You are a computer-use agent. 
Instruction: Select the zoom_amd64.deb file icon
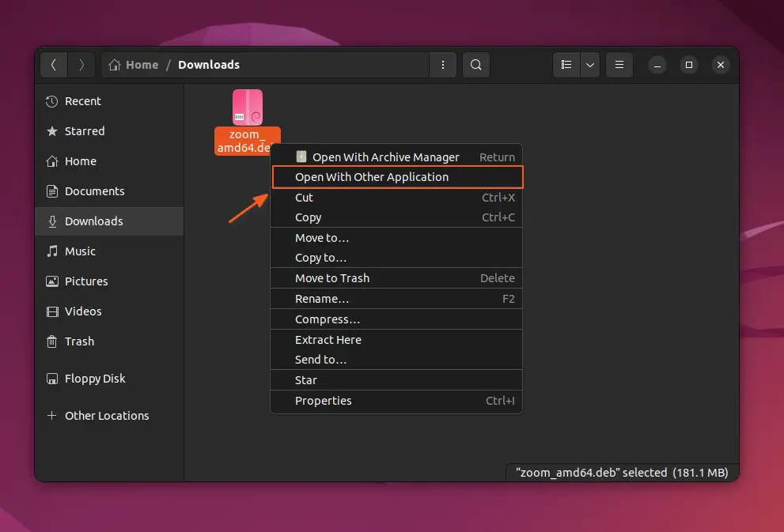point(247,108)
